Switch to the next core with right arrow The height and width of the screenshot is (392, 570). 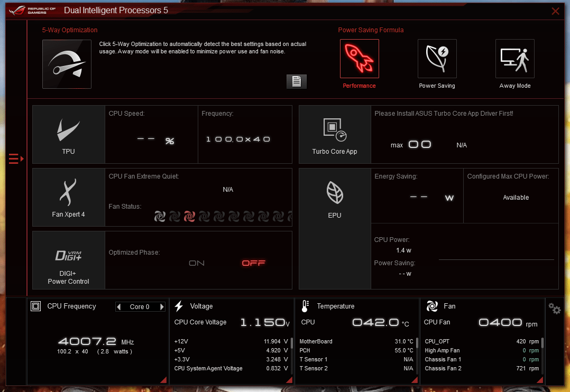(x=162, y=306)
